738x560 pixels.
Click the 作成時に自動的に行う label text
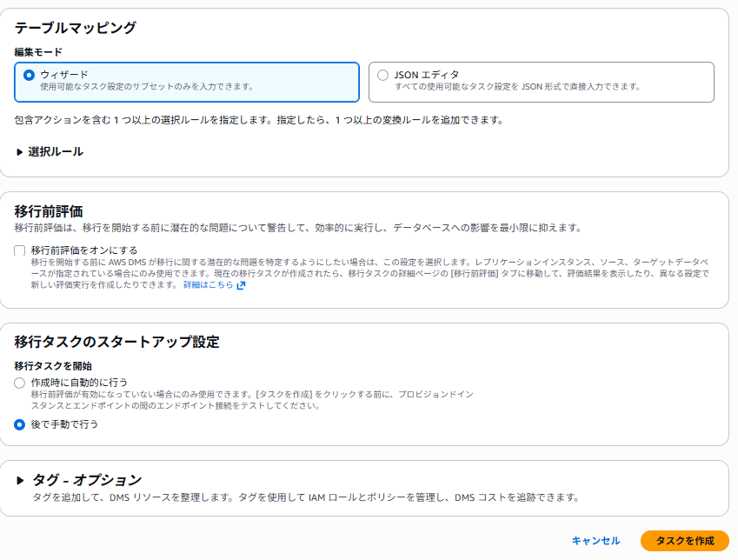[78, 383]
